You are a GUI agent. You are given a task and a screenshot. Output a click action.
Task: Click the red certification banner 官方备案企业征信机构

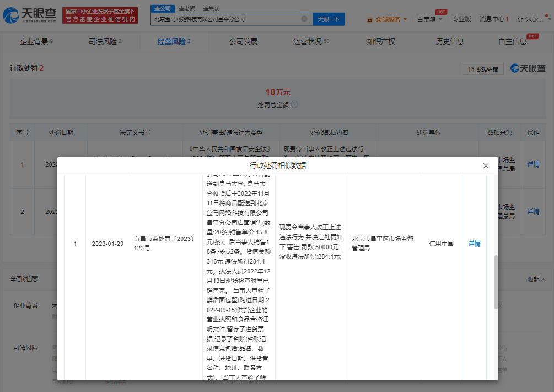click(x=100, y=15)
